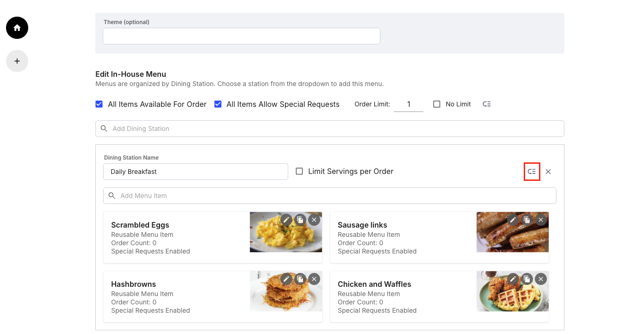This screenshot has height=334, width=644.
Task: Click the Scrambled Eggs title text
Action: 140,225
